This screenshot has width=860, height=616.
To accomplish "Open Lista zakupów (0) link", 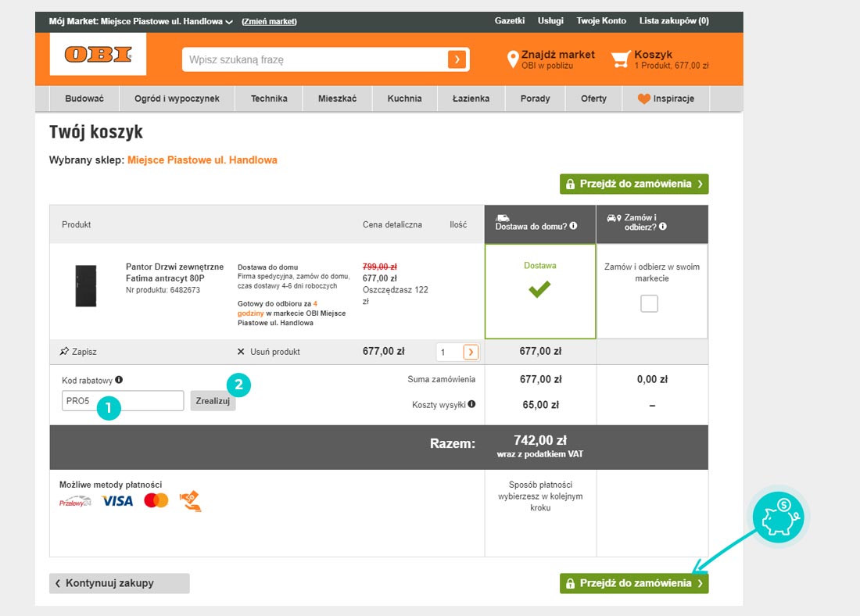I will pos(674,21).
